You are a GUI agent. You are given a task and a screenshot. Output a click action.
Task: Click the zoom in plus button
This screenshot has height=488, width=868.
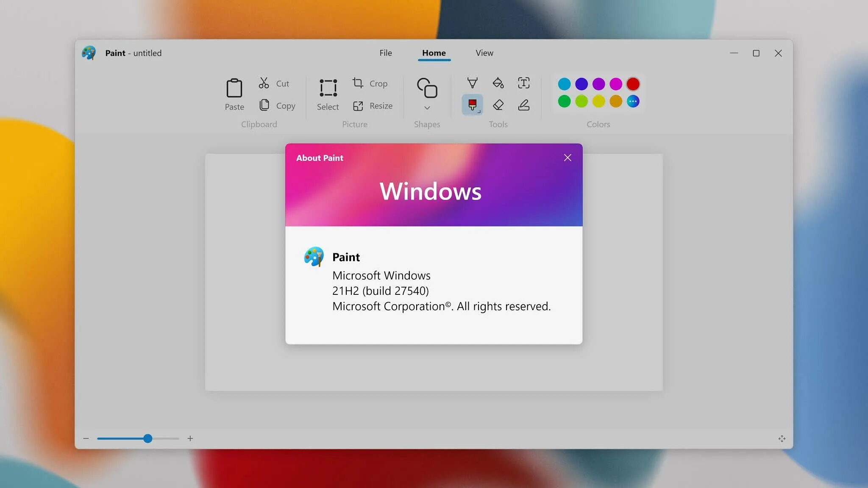[190, 438]
